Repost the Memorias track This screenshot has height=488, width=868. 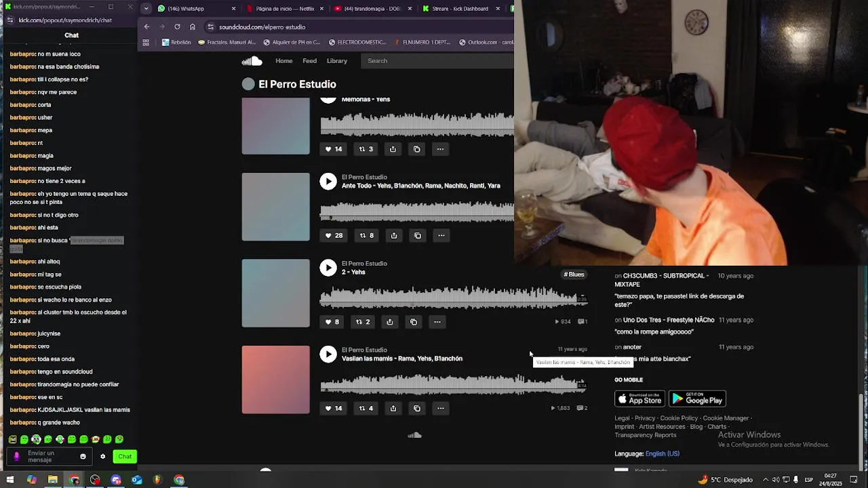pyautogui.click(x=366, y=149)
